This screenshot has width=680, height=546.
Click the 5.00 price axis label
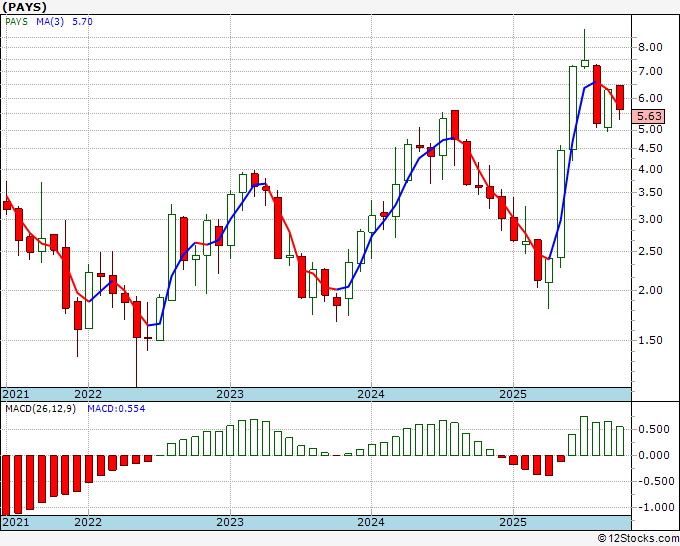tap(650, 129)
